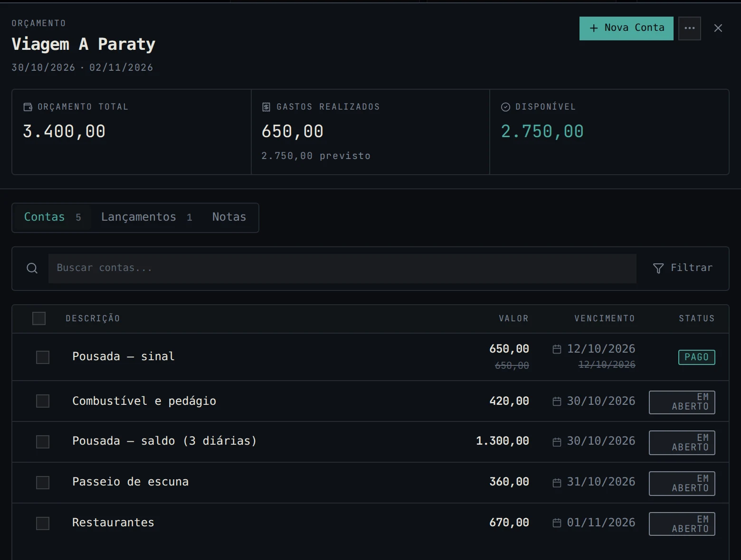Check the Pousada — sinal row checkbox
Screen dimensions: 741x560
pos(43,357)
